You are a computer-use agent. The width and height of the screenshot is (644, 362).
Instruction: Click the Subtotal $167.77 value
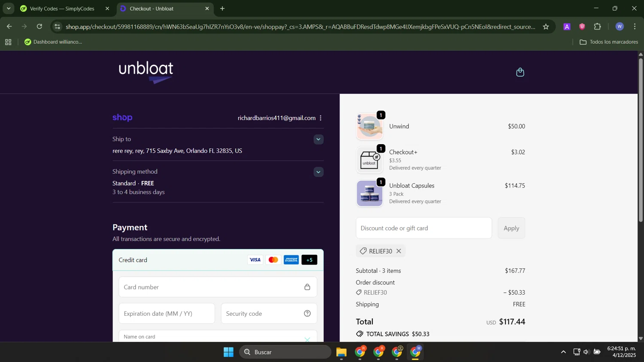(x=515, y=271)
